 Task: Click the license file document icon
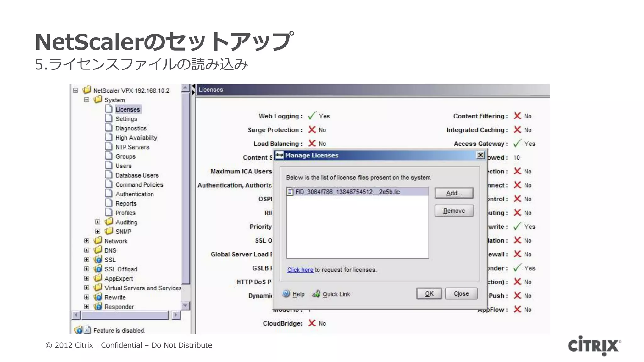point(291,192)
